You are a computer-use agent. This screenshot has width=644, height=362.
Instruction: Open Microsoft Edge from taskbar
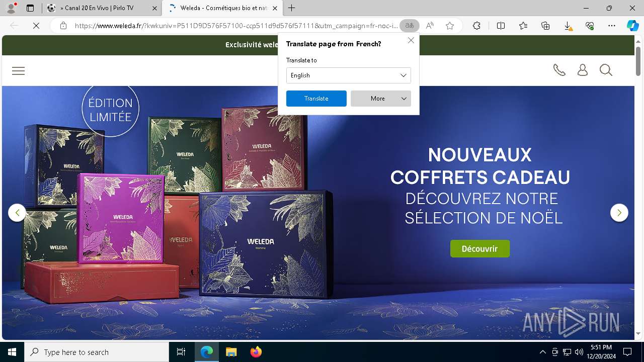[207, 352]
